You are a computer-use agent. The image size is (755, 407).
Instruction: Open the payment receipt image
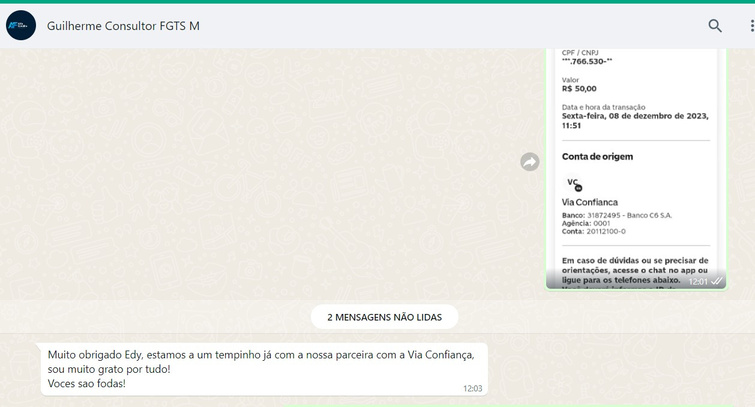pyautogui.click(x=635, y=200)
